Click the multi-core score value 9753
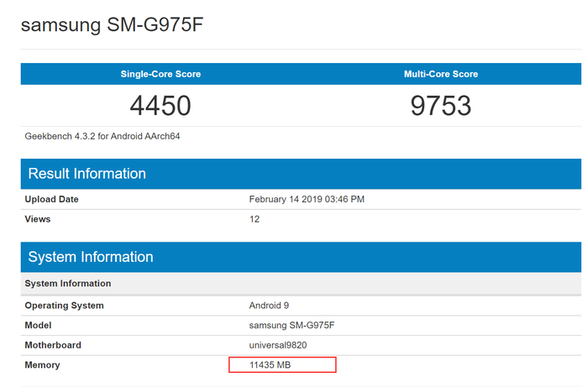The width and height of the screenshot is (588, 387). pos(441,106)
